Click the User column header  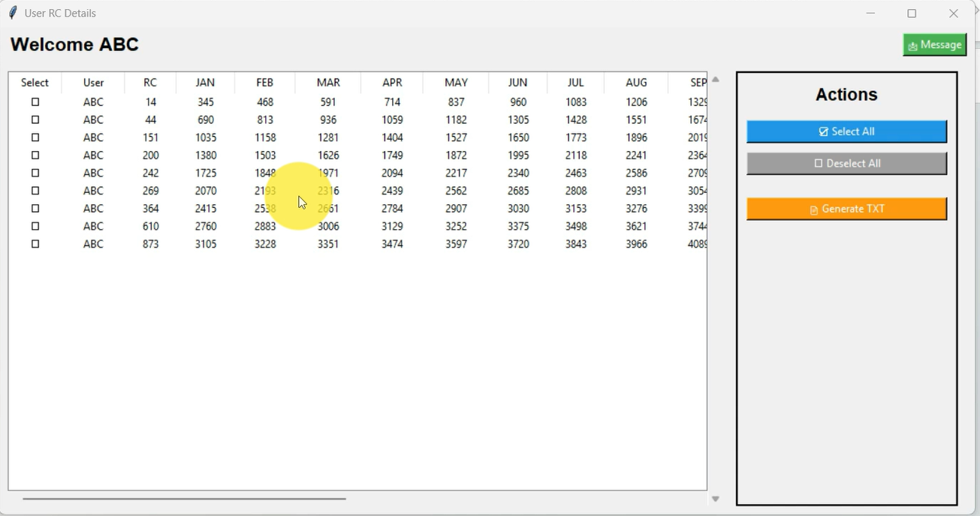[x=93, y=83]
